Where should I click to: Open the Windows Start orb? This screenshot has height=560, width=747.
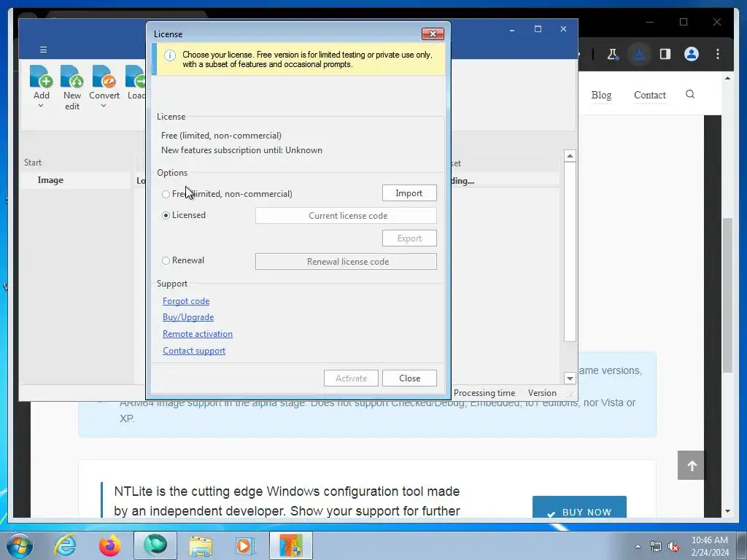19,545
